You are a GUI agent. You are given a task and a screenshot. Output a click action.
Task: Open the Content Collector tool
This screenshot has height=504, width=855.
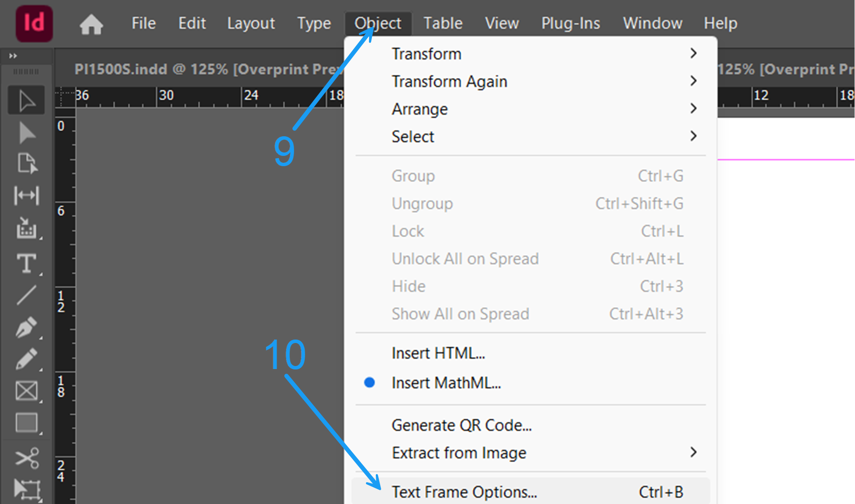coord(27,229)
